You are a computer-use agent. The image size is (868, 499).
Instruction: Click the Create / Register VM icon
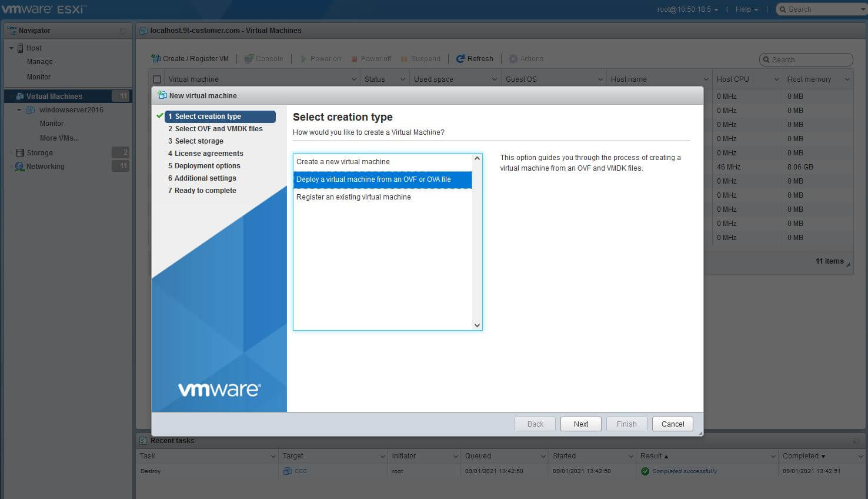pos(156,58)
